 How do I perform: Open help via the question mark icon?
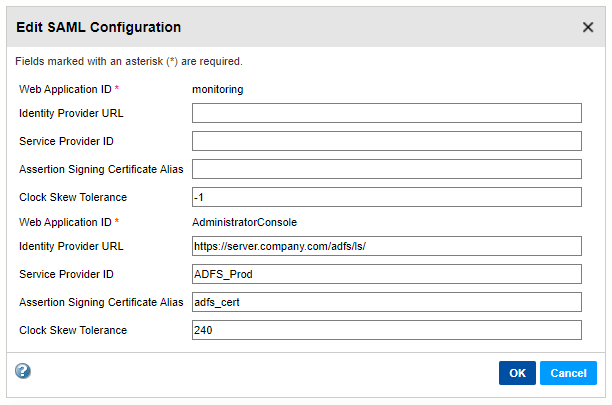(x=23, y=371)
